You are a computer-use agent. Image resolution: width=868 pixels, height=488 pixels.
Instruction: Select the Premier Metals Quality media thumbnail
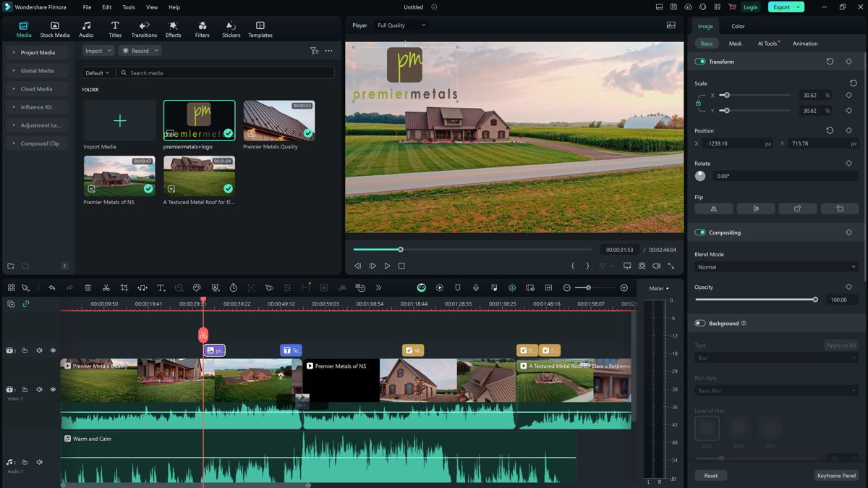[278, 120]
